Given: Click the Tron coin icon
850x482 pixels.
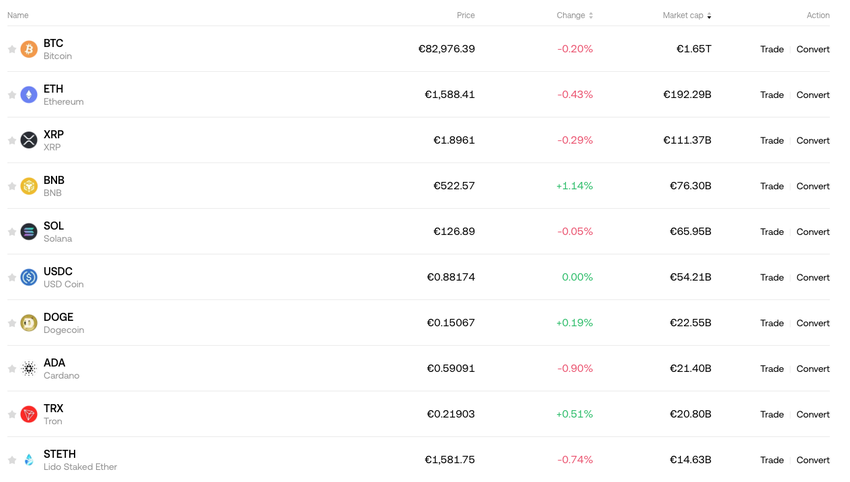Looking at the screenshot, I should tap(29, 414).
